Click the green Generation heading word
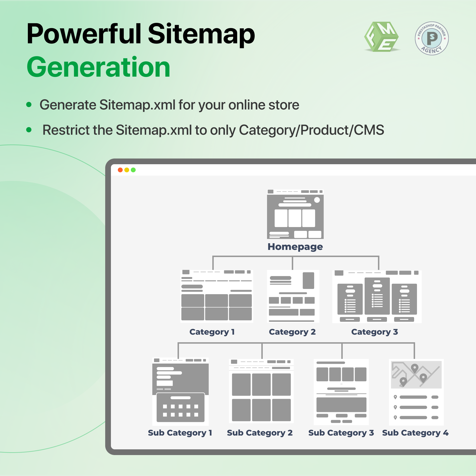 click(x=98, y=67)
